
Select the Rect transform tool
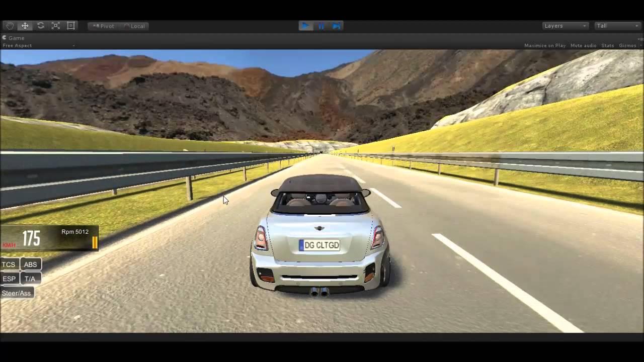[x=71, y=26]
